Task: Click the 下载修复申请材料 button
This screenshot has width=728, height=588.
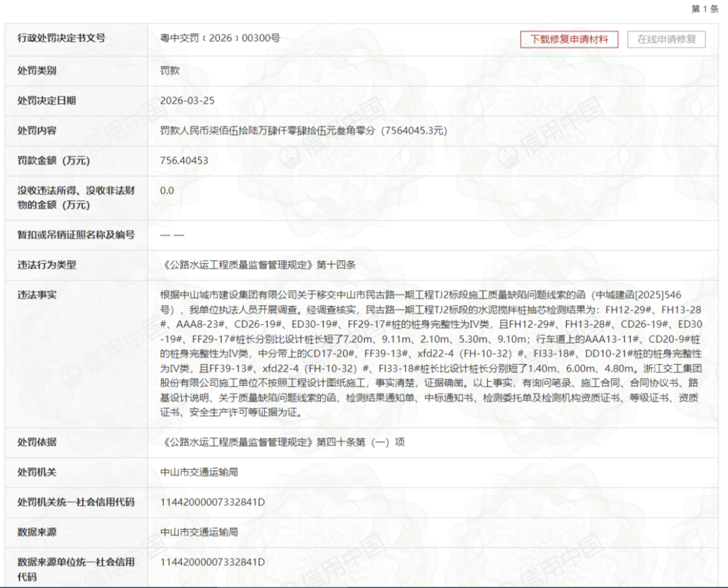Action: pyautogui.click(x=569, y=39)
